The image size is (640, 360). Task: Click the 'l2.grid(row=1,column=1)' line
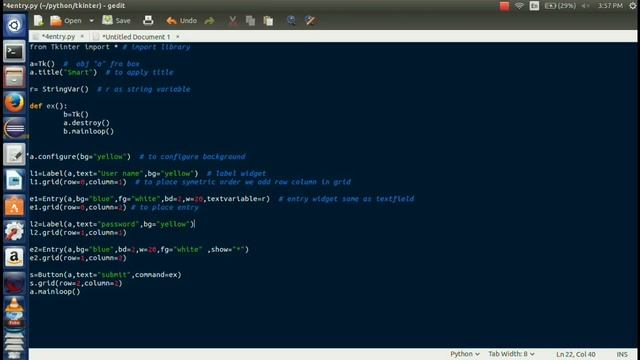(78, 233)
